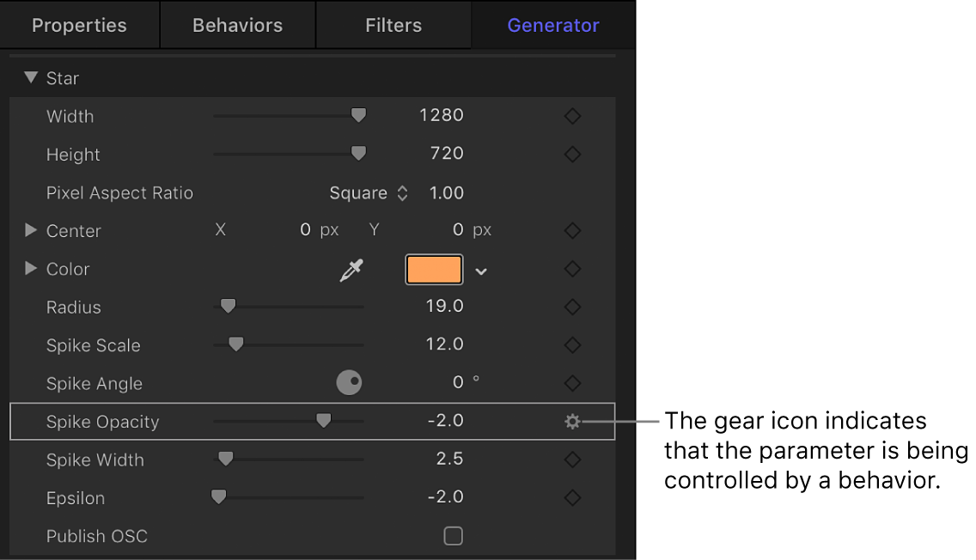Click the orange Color swatch
The image size is (976, 560).
(x=434, y=269)
